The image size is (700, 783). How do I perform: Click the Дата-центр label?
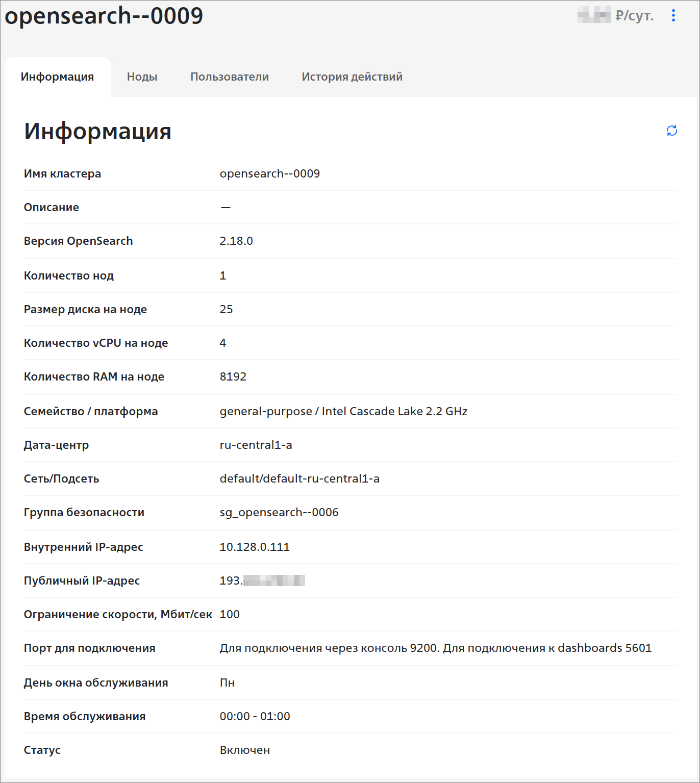[x=56, y=445]
